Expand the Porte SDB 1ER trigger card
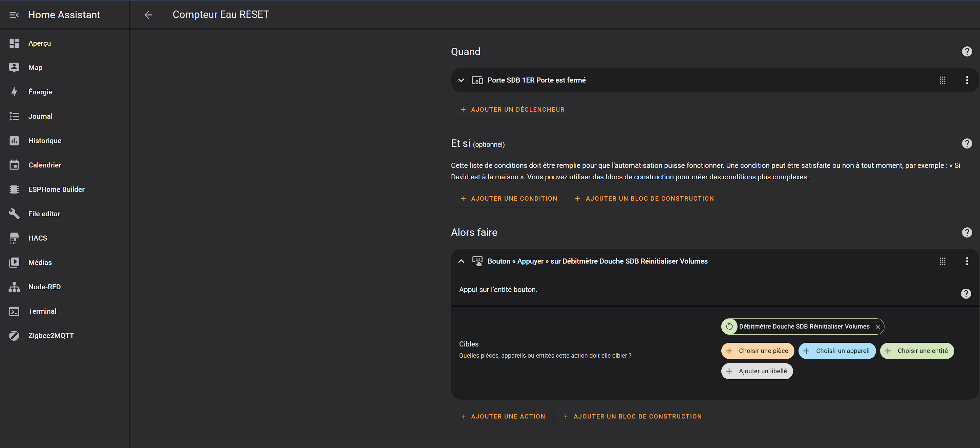Viewport: 980px width, 448px height. tap(461, 80)
